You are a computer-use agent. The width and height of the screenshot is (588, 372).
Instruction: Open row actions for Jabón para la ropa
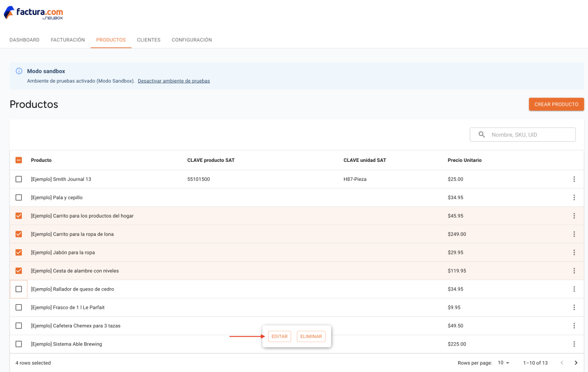click(574, 253)
